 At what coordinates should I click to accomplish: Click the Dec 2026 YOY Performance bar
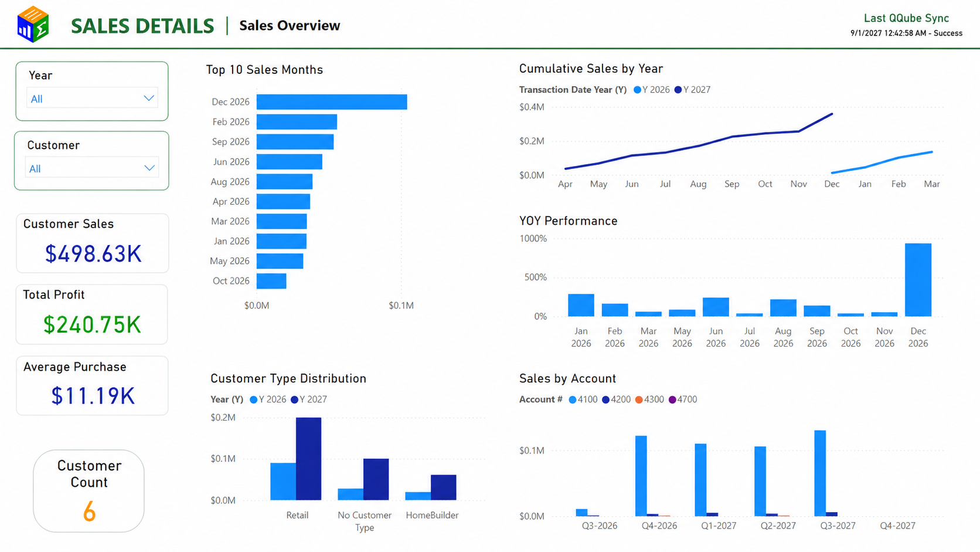click(918, 280)
